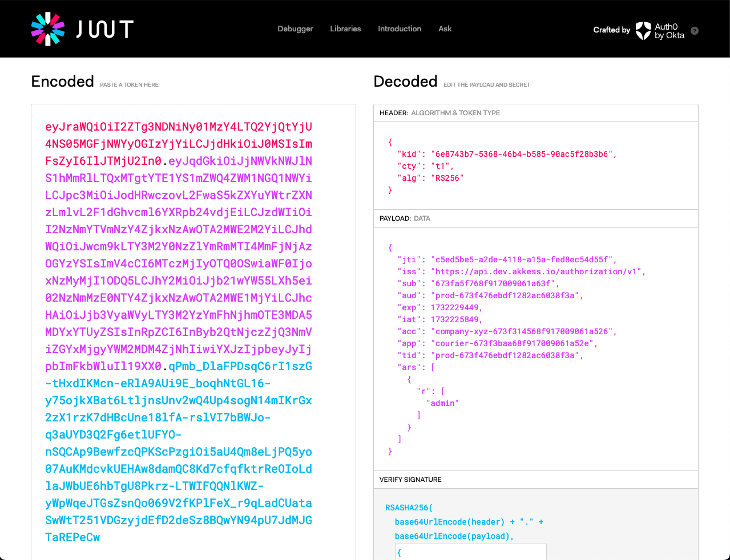Follow the Auth0 by Okta link
This screenshot has height=560, width=730.
(669, 31)
